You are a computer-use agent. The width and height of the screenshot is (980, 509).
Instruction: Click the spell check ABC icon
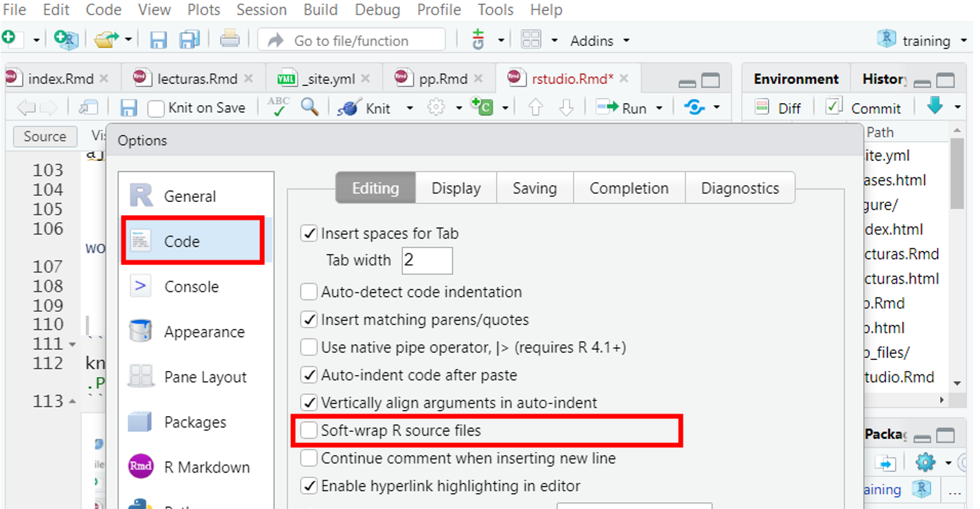point(278,107)
